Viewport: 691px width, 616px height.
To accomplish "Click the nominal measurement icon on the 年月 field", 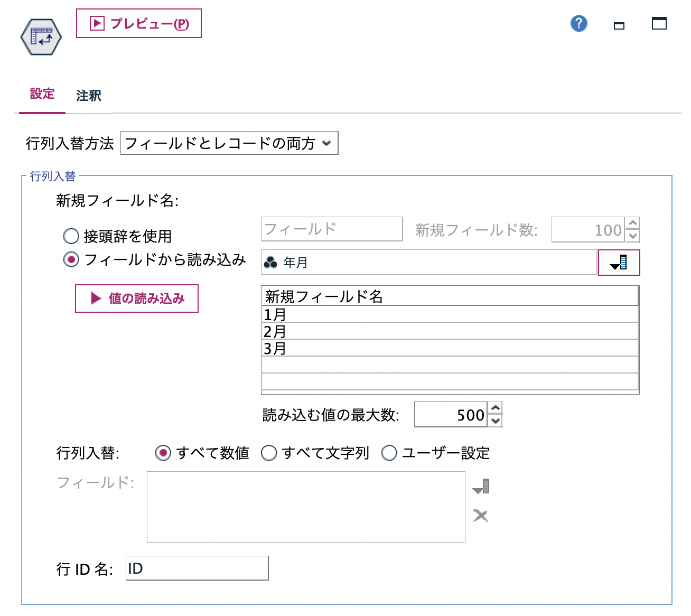I will tap(270, 262).
